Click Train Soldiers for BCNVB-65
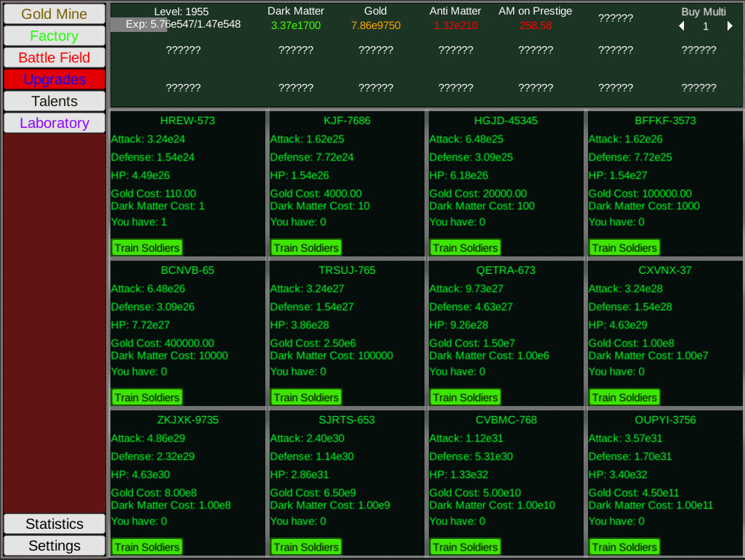745x560 pixels. (147, 397)
